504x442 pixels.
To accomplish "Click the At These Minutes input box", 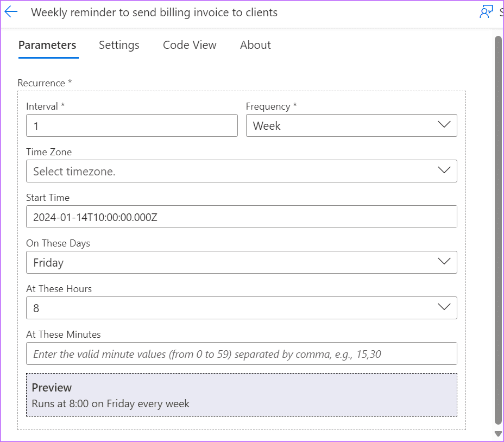I will pyautogui.click(x=241, y=353).
